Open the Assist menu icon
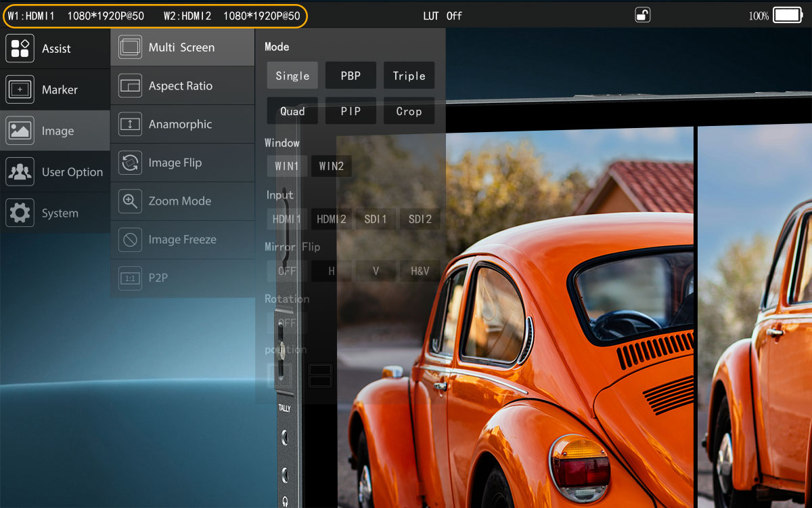The image size is (812, 508). (20, 48)
